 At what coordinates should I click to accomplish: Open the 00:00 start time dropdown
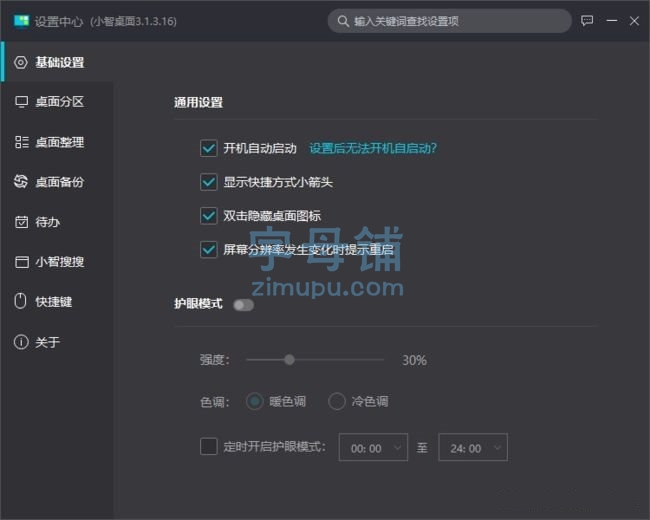[x=373, y=447]
